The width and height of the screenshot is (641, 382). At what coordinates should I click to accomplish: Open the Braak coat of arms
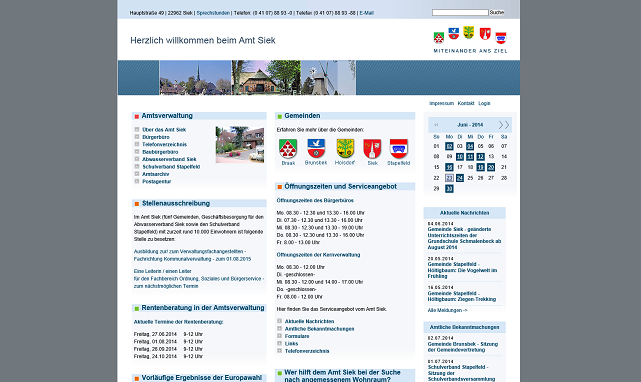pos(288,149)
